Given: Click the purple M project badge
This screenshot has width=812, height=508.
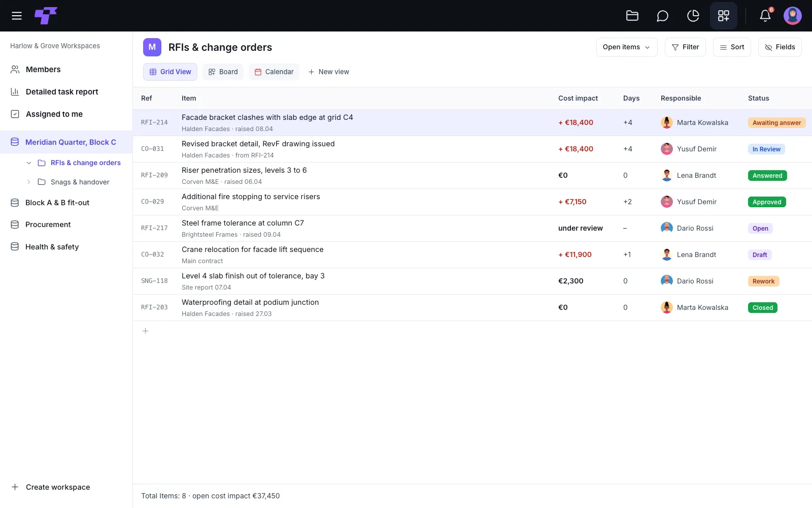Looking at the screenshot, I should coord(152,47).
